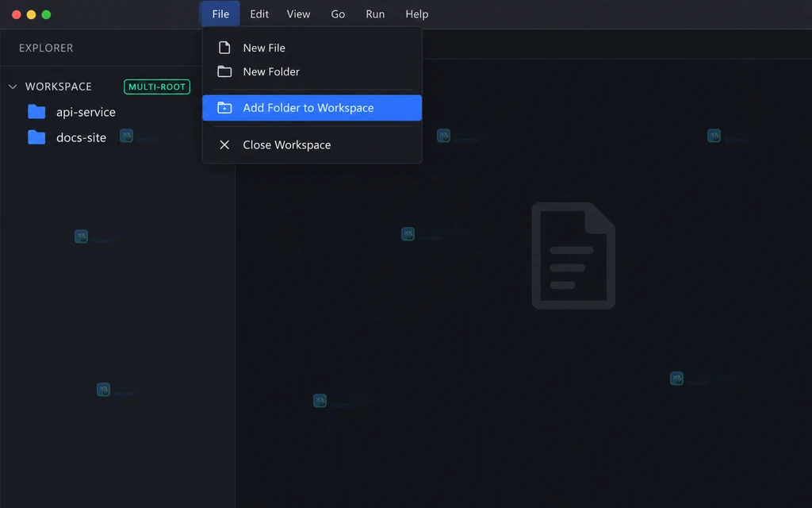Viewport: 812px width, 508px height.
Task: Open the Go menu
Action: click(338, 14)
